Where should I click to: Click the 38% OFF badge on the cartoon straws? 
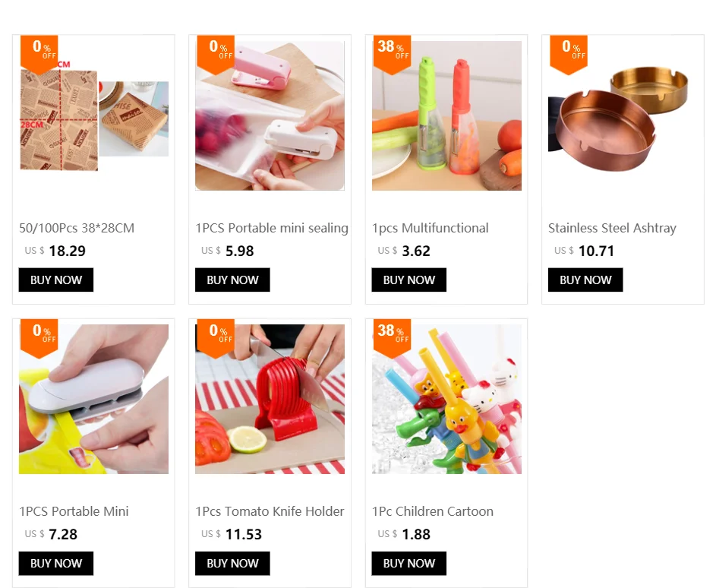[x=392, y=339]
